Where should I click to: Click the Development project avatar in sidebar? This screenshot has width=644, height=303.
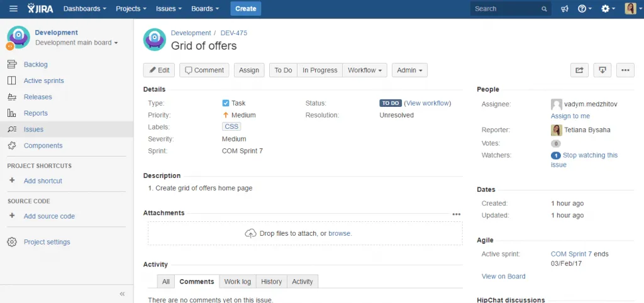(18, 37)
